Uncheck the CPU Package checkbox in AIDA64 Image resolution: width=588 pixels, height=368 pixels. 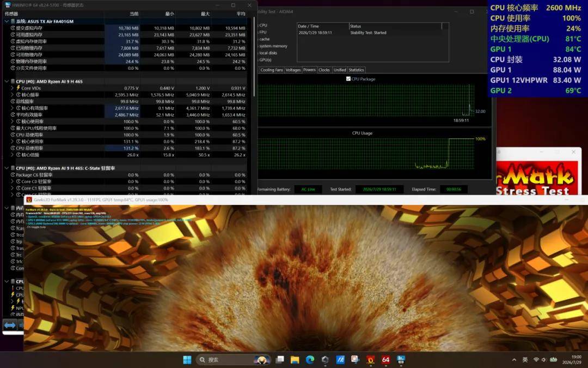click(348, 79)
